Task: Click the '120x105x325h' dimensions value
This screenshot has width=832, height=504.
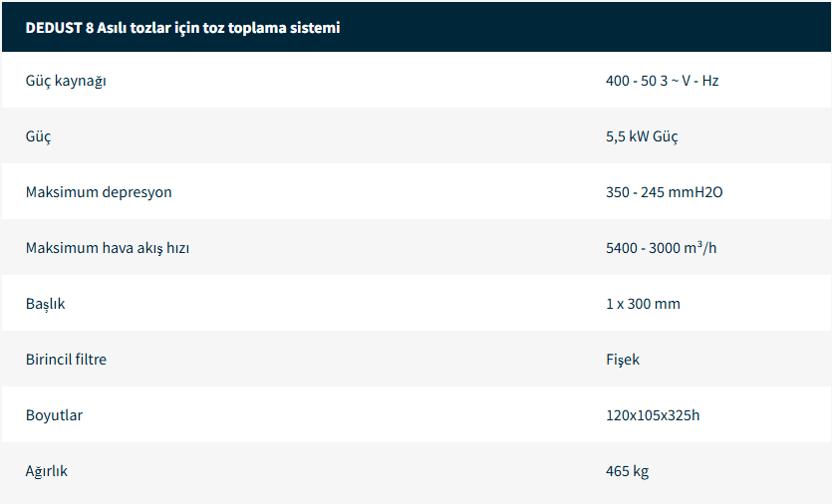Action: 653,415
